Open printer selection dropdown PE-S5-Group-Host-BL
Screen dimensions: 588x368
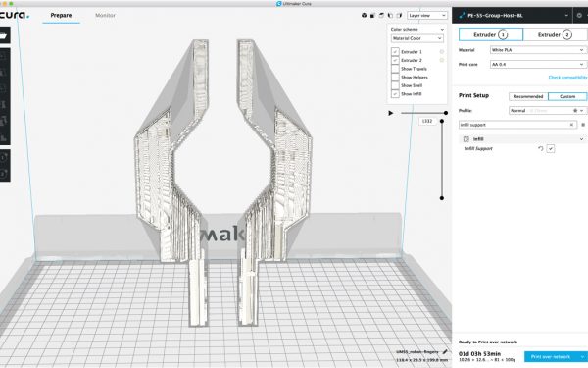point(512,16)
